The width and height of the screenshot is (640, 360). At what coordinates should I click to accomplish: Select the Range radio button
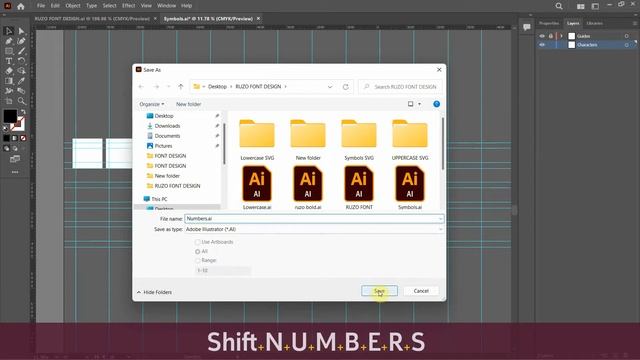coord(198,260)
